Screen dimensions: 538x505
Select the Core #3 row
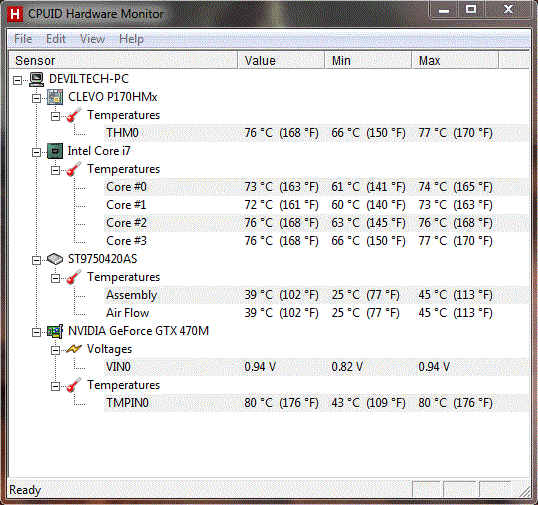[316, 241]
